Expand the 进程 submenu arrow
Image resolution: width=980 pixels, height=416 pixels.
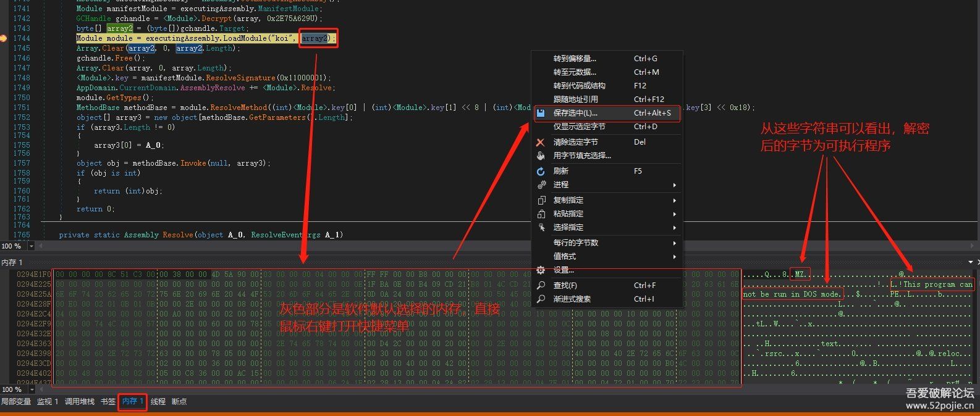point(674,185)
